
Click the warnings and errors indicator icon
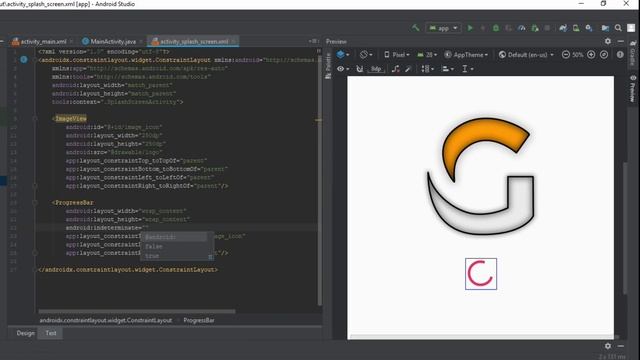(620, 54)
